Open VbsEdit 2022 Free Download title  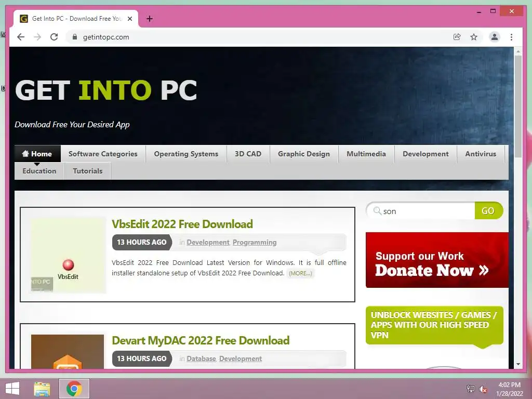click(x=182, y=224)
